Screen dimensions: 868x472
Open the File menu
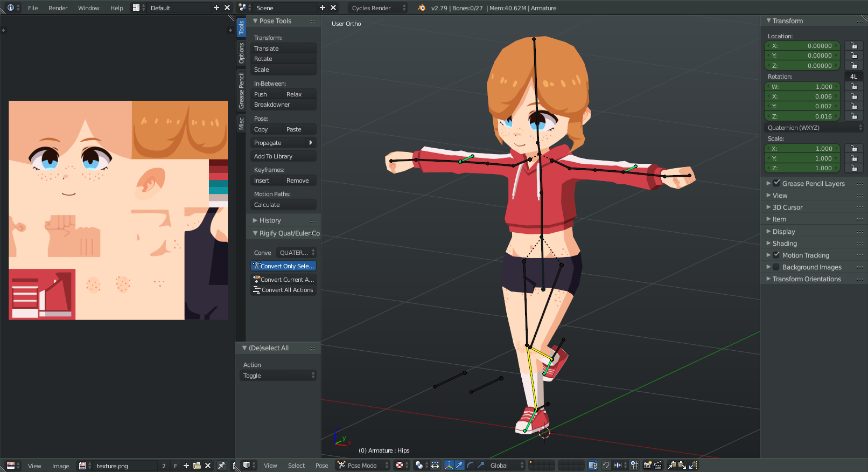[33, 8]
